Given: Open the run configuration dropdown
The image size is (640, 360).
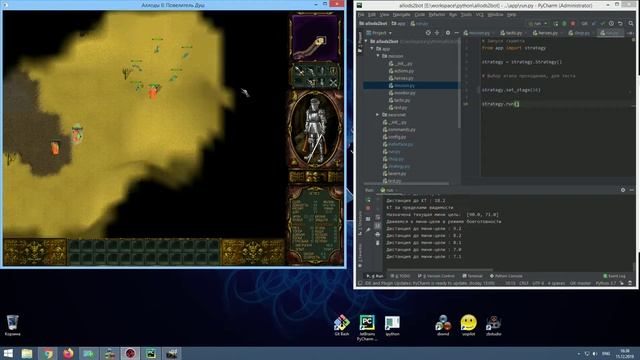Looking at the screenshot, I should [x=538, y=24].
